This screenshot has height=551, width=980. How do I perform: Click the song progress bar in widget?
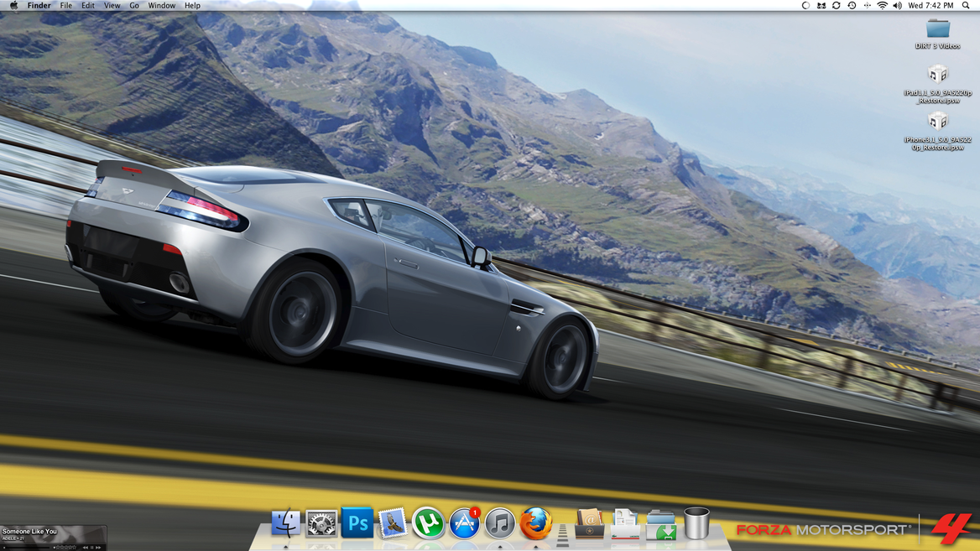26,548
